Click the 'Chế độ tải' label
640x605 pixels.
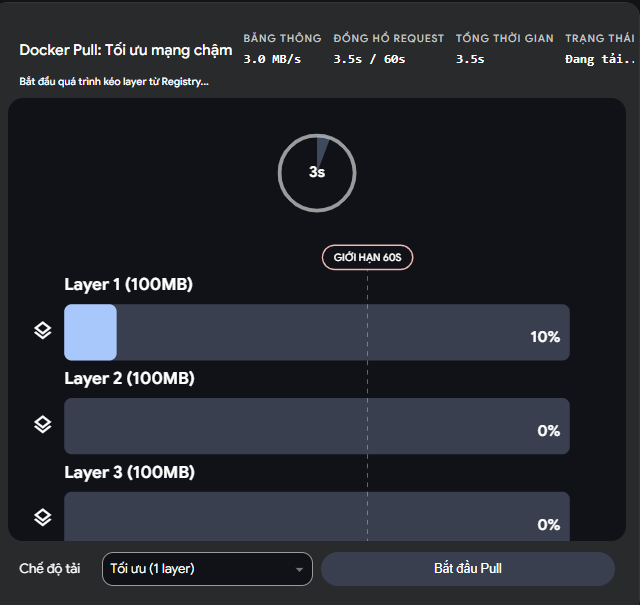pos(50,569)
